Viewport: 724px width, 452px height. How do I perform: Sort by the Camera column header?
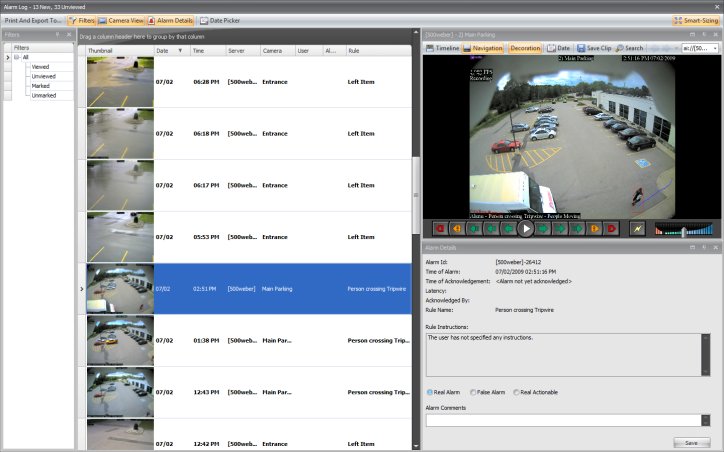278,51
